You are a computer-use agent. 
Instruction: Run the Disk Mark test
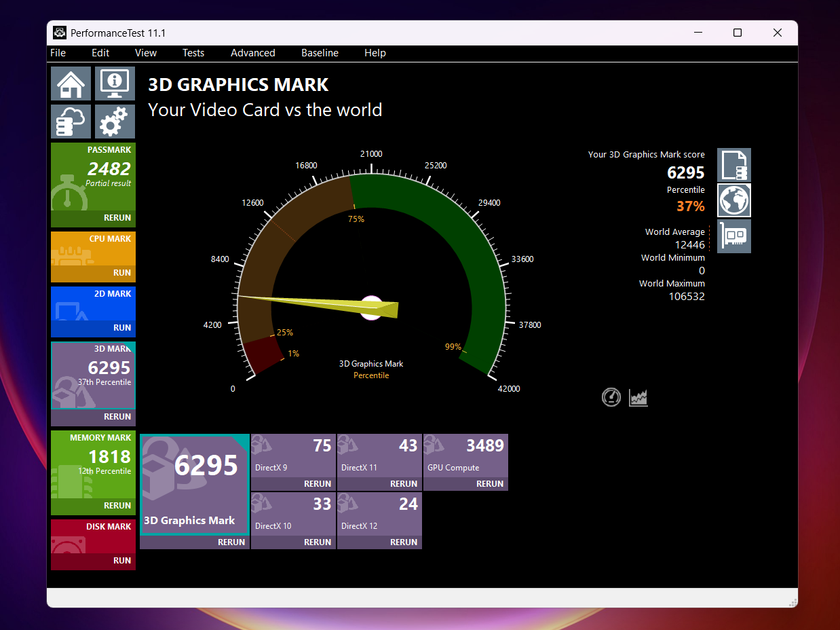pyautogui.click(x=122, y=560)
